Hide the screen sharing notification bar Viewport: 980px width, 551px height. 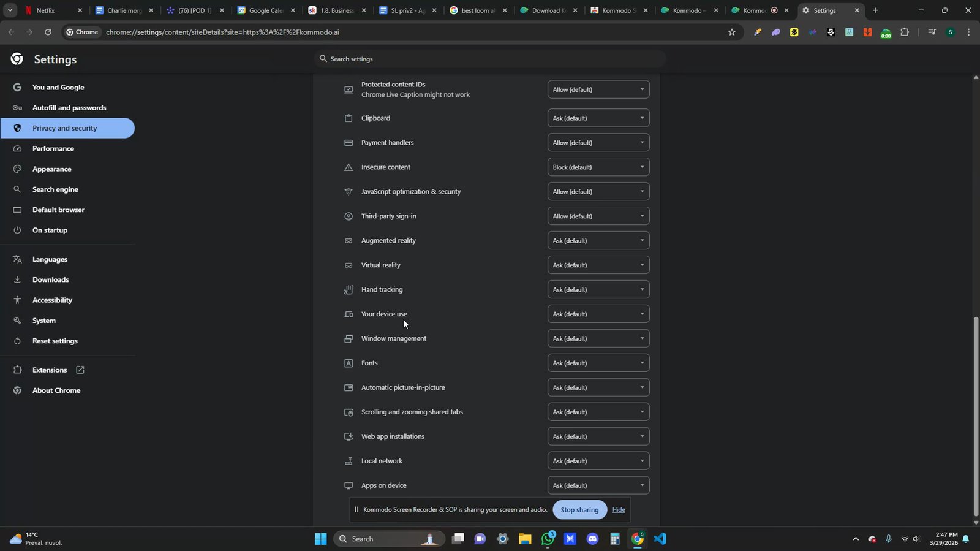[619, 510]
